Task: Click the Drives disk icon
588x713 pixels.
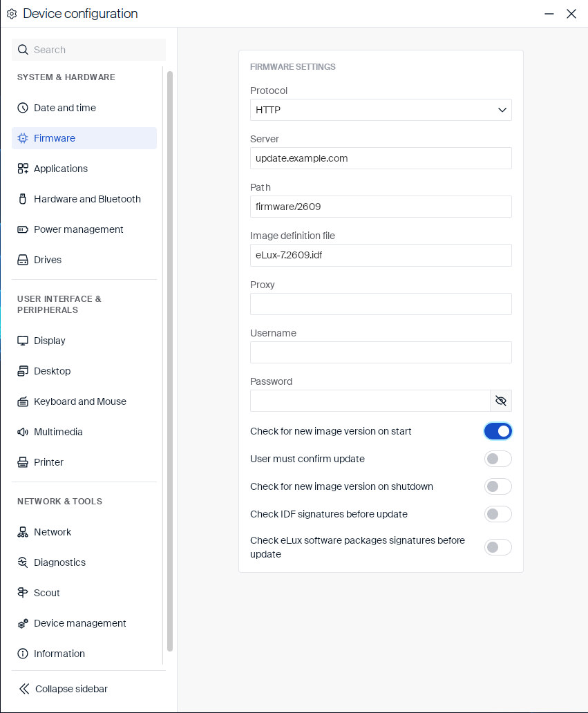Action: click(x=23, y=260)
